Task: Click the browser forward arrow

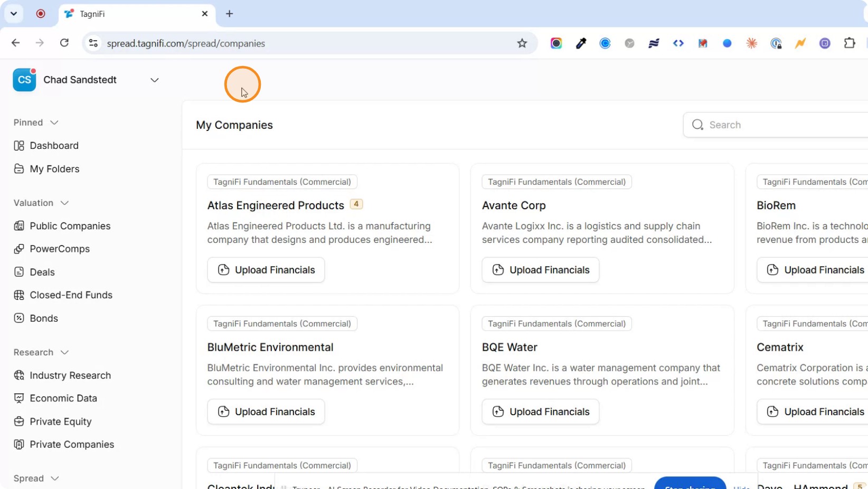Action: click(x=40, y=43)
